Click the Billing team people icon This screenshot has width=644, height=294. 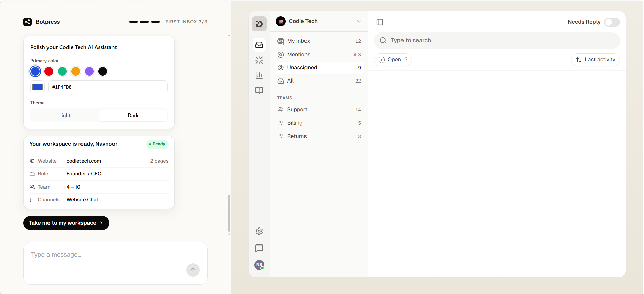click(281, 123)
